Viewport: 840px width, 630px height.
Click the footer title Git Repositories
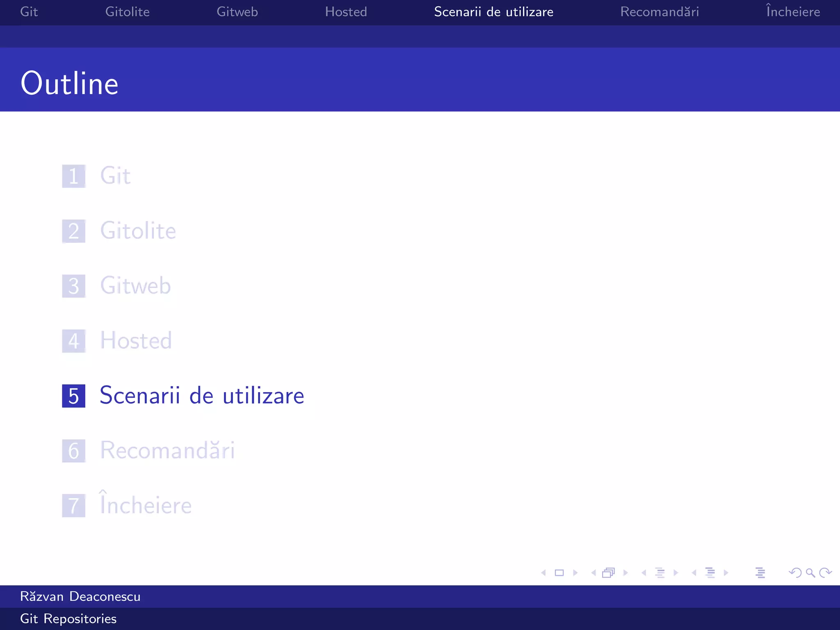click(x=68, y=619)
